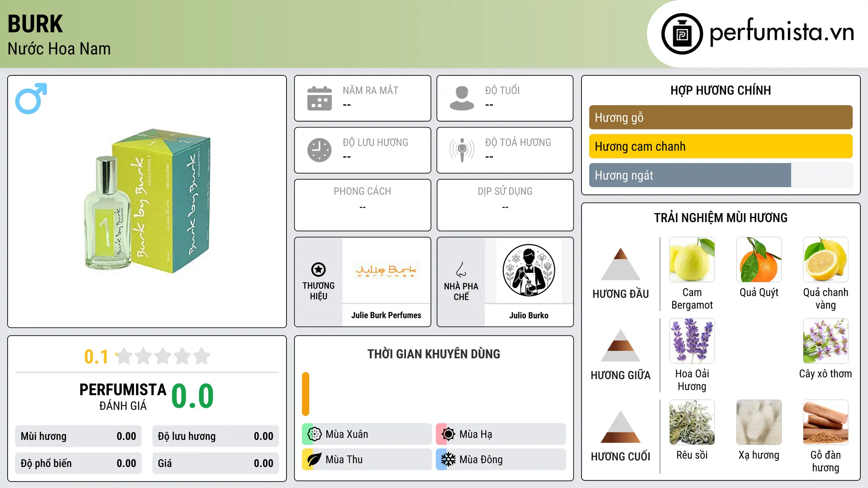Click the perfumista.vn site name

782,32
